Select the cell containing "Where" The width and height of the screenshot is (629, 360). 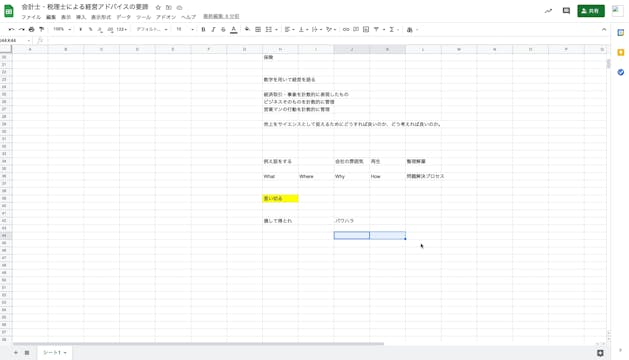(316, 176)
